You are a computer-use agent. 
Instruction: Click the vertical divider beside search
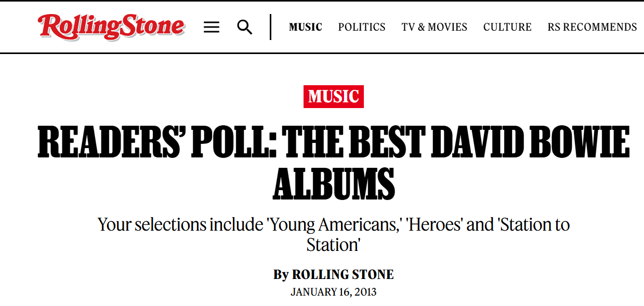point(271,27)
